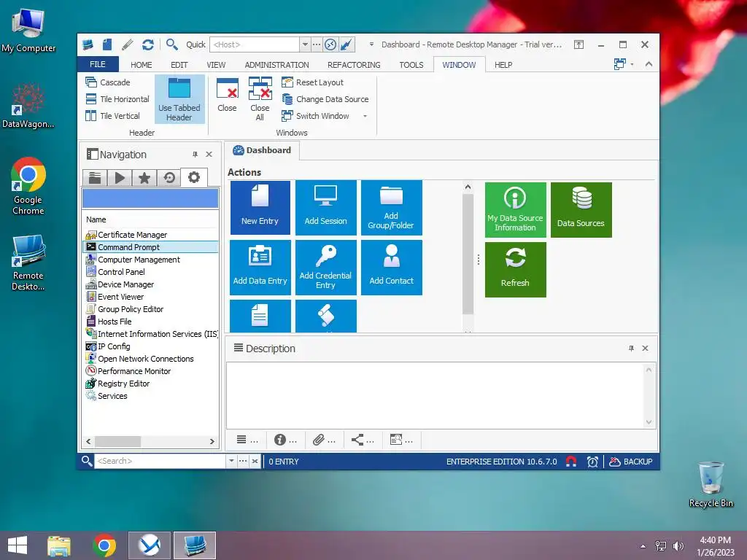Click the Close window ribbon button

(x=228, y=96)
